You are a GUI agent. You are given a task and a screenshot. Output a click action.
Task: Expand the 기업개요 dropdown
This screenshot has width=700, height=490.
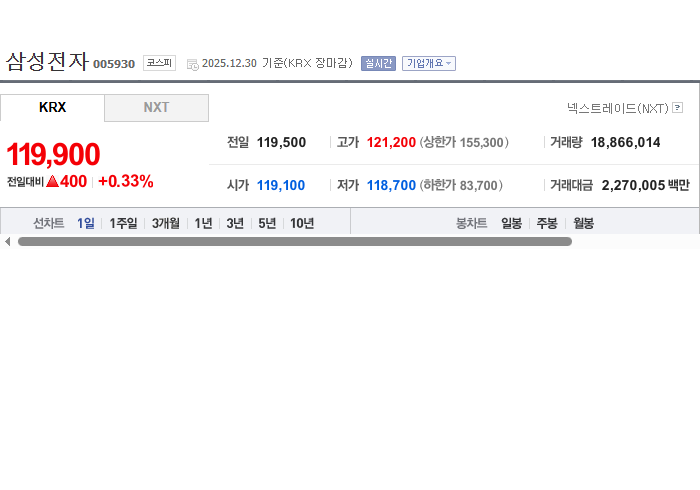429,63
